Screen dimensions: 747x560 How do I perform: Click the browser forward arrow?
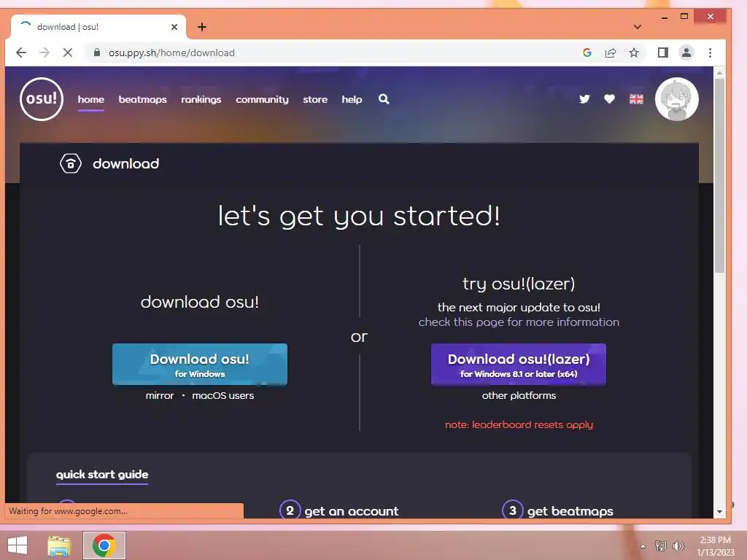click(x=44, y=52)
